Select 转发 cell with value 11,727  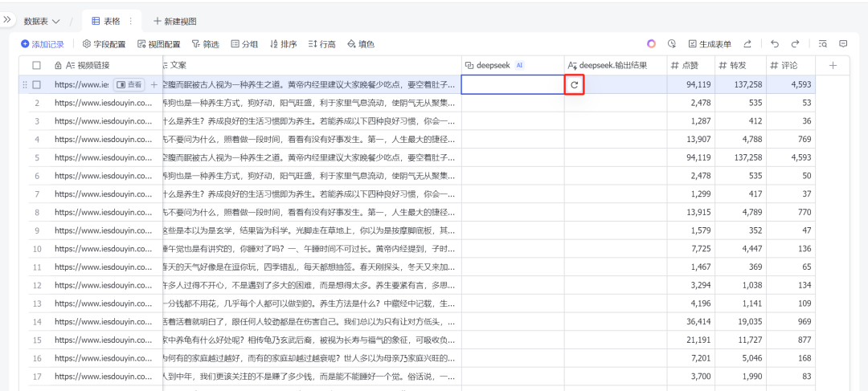coord(741,340)
